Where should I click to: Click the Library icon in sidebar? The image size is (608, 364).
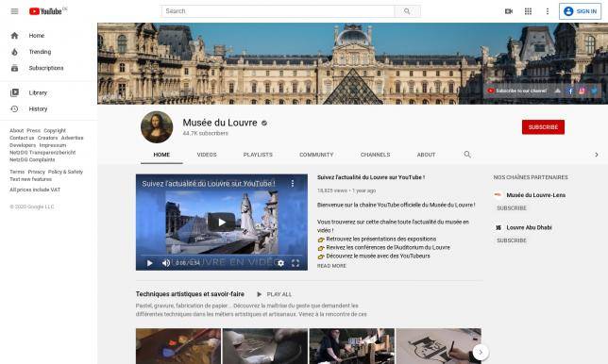click(14, 93)
